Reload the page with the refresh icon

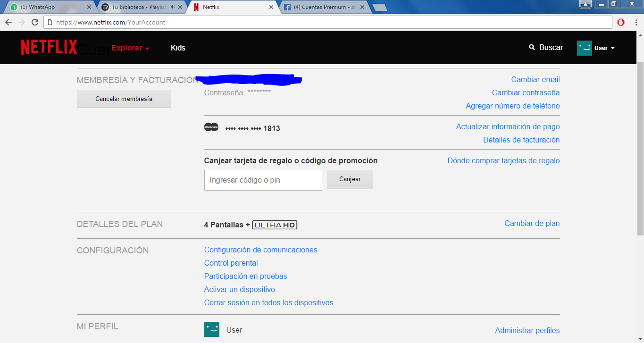tap(34, 22)
